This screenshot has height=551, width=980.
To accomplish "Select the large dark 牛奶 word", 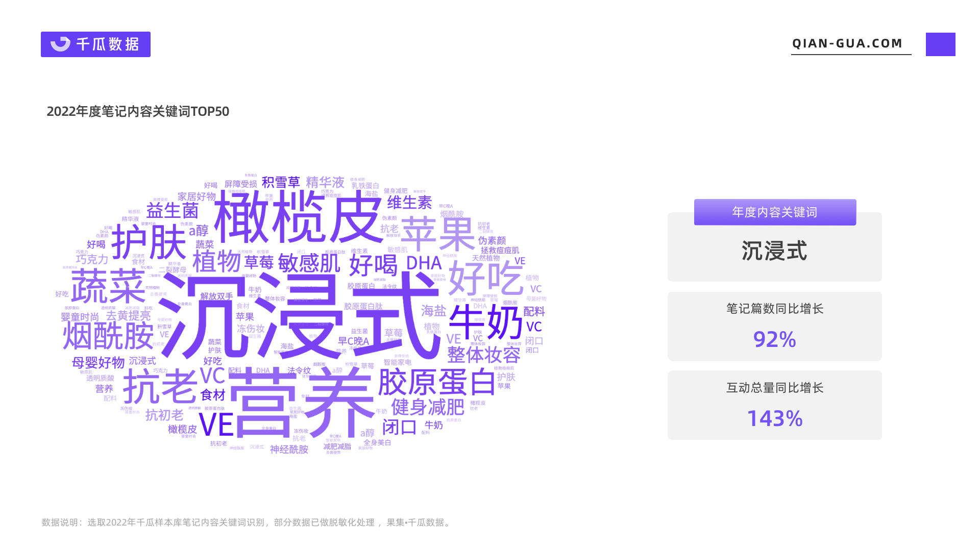I will [486, 321].
